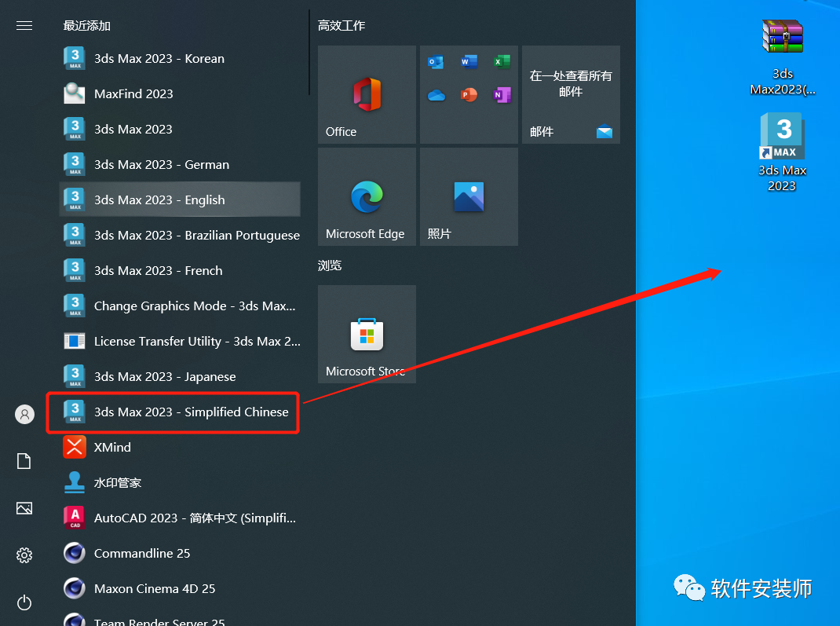Click the user account icon

[x=24, y=414]
